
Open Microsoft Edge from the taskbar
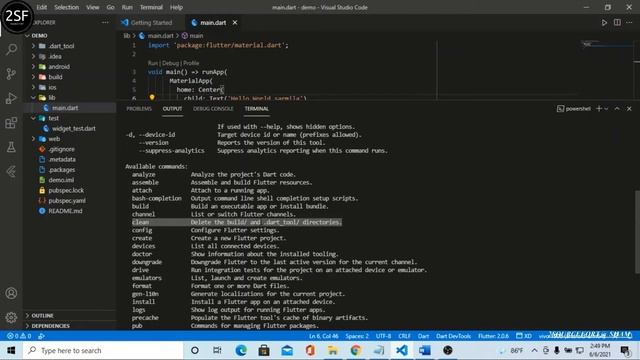pyautogui.click(x=241, y=350)
